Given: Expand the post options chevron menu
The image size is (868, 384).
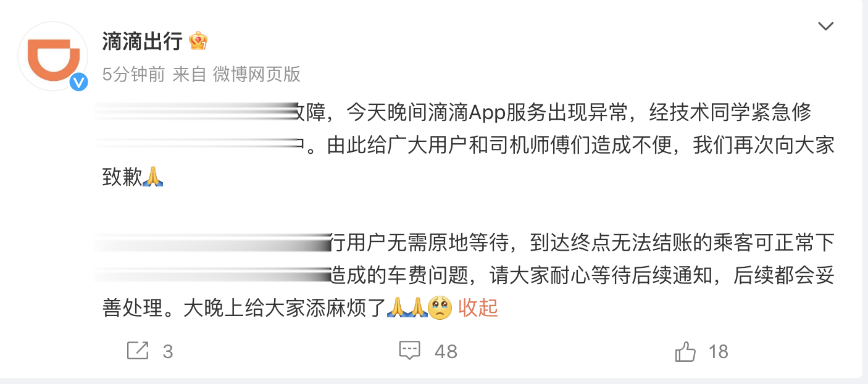Looking at the screenshot, I should pyautogui.click(x=825, y=26).
